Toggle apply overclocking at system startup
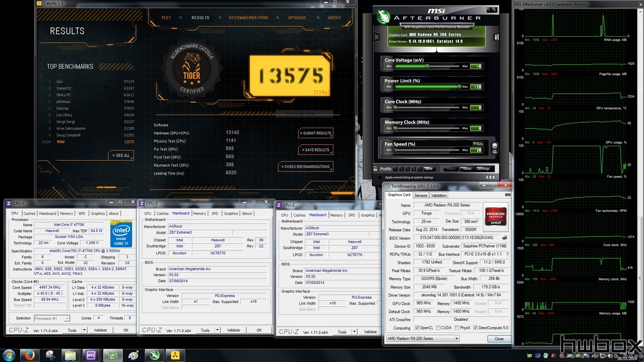This screenshot has height=362, width=644. point(379,177)
